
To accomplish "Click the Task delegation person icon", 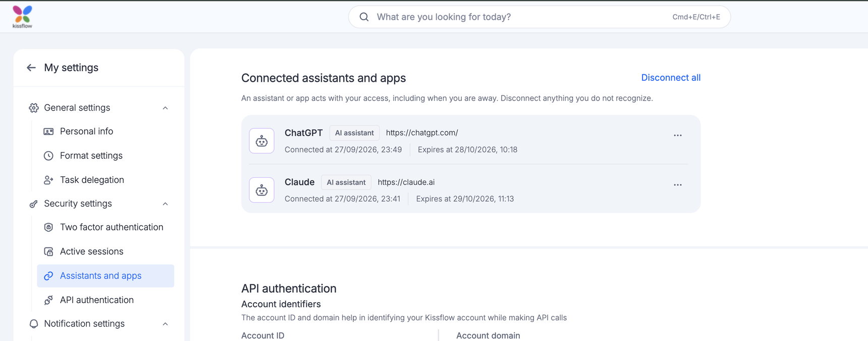I will tap(48, 180).
